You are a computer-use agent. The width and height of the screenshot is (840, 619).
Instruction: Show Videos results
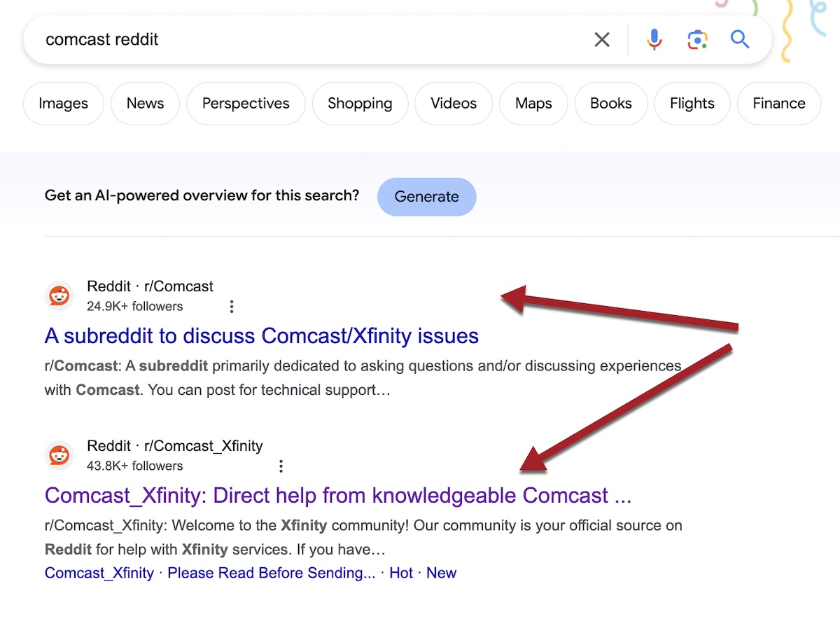454,104
